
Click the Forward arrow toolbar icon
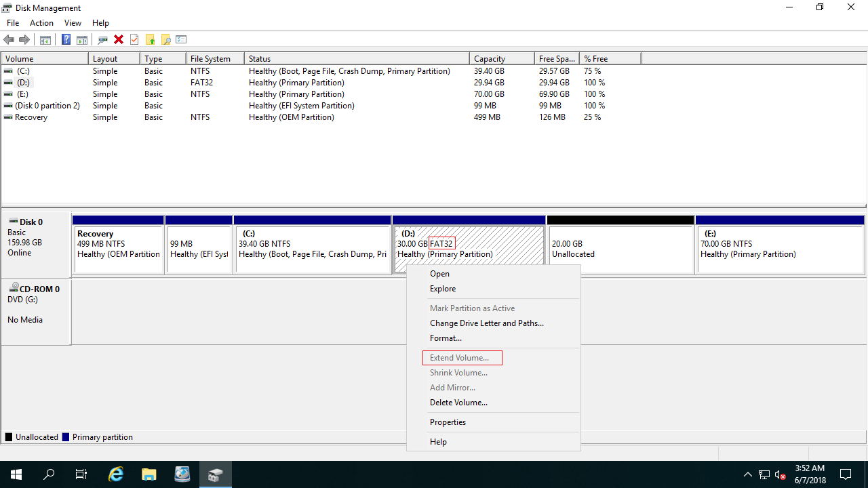[x=24, y=40]
